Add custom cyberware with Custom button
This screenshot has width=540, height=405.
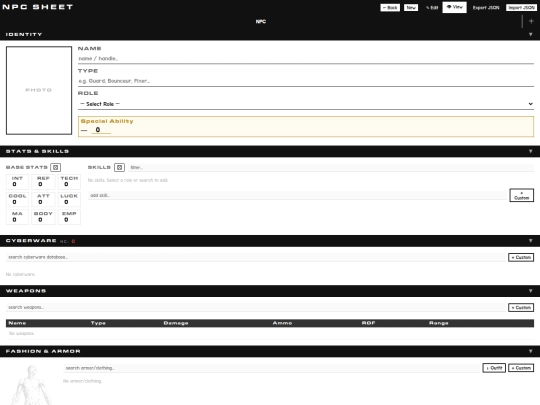tap(521, 257)
